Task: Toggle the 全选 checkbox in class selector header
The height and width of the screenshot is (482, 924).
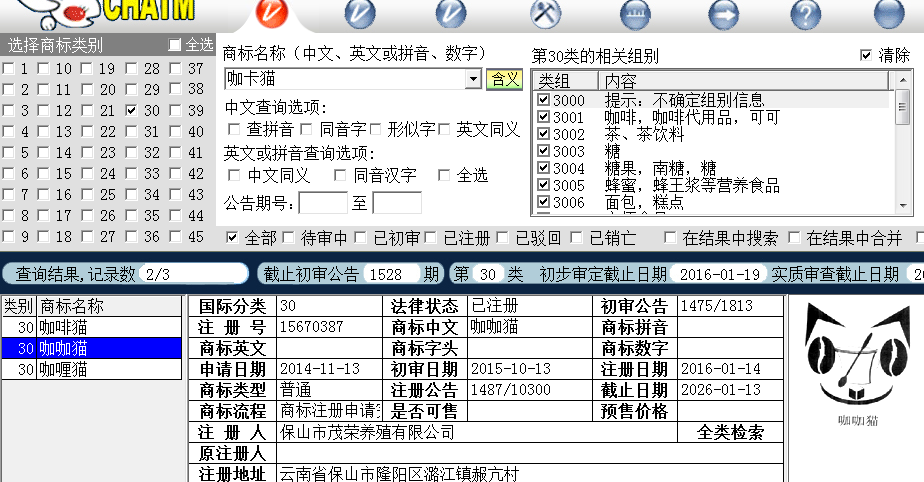Action: point(174,45)
